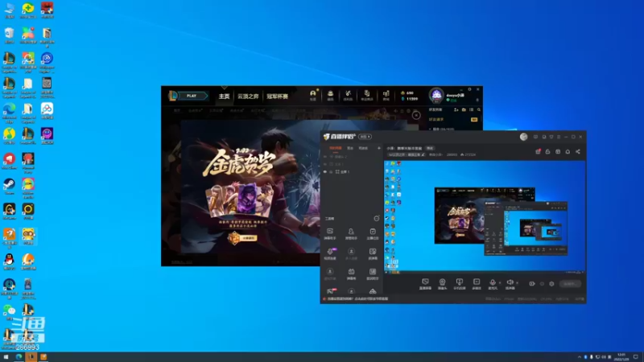Open QQ penguin desktop shortcut
The width and height of the screenshot is (644, 362).
click(9, 261)
